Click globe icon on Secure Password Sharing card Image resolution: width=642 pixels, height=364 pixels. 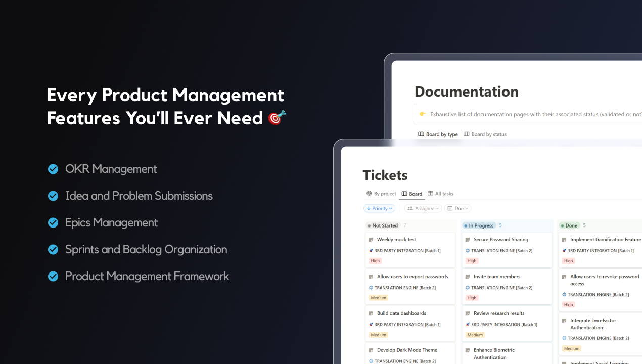point(468,251)
